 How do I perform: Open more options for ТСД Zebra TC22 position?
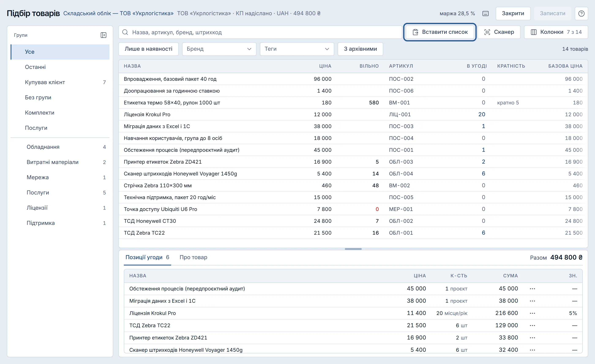point(532,326)
